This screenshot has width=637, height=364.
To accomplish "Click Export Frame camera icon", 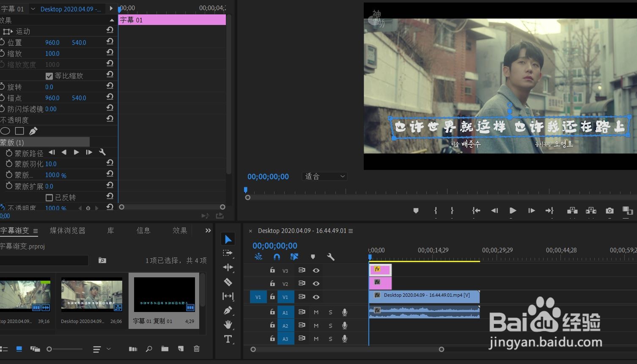I will pos(610,211).
